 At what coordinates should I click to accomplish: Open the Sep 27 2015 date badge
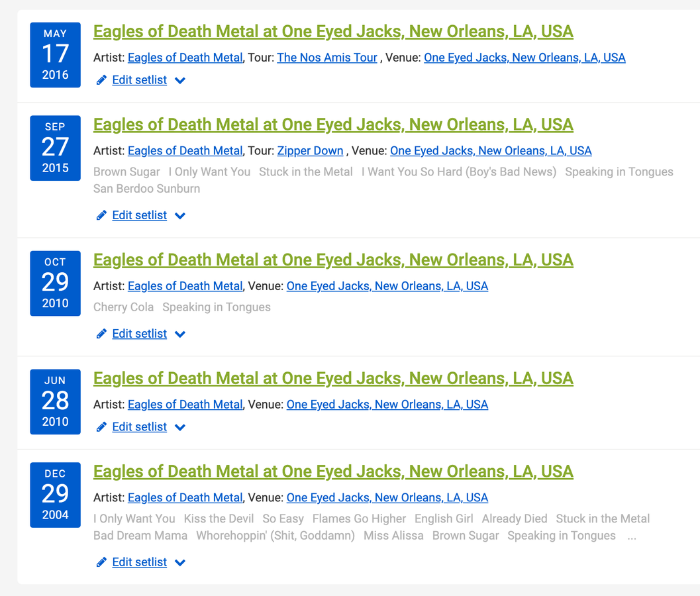pyautogui.click(x=55, y=148)
